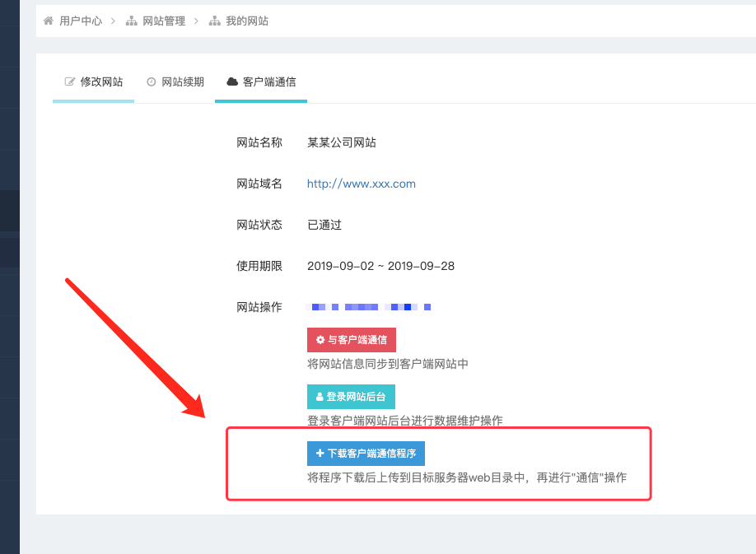Click the user icon on 登录网站后台 button

click(x=320, y=397)
